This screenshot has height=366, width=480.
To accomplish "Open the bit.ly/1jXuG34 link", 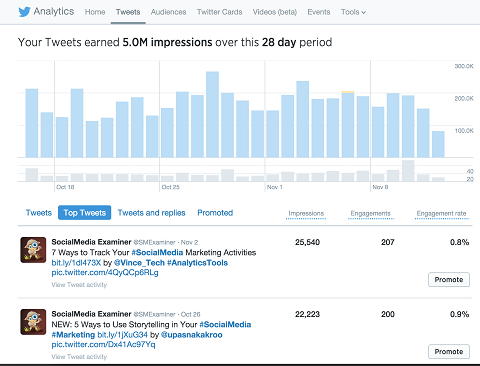I will pyautogui.click(x=122, y=335).
